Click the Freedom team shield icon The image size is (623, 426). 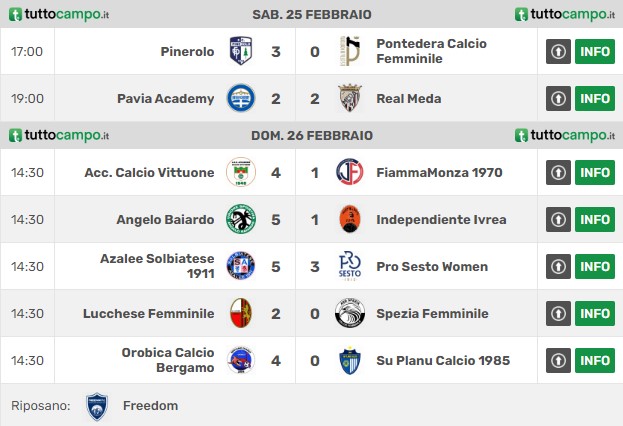(96, 406)
